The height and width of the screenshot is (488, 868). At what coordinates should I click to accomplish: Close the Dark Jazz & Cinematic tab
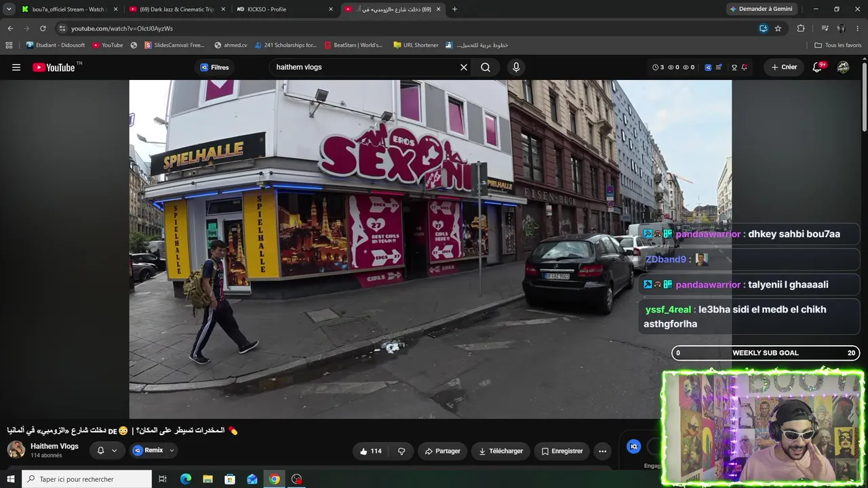pyautogui.click(x=223, y=9)
